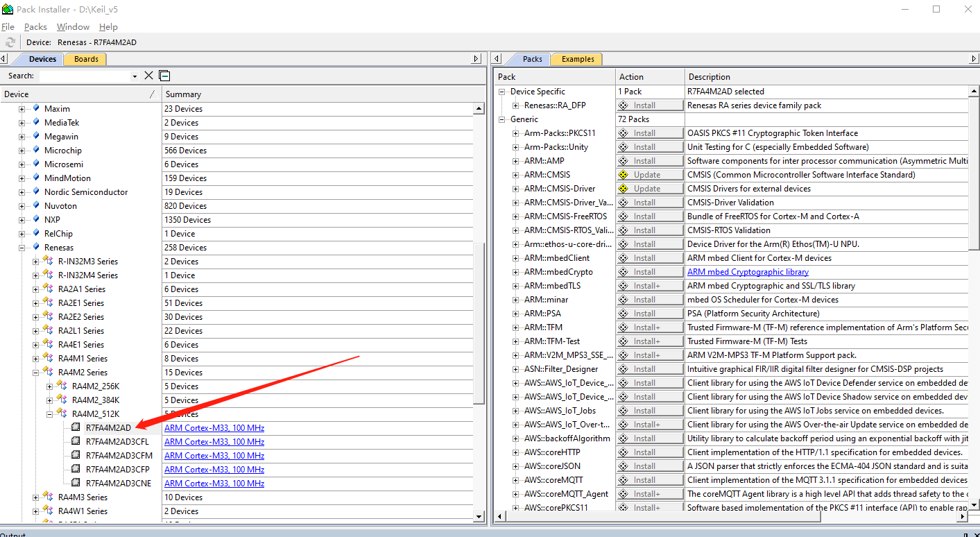Click the R-IN32M3 Series family icon

click(x=49, y=261)
